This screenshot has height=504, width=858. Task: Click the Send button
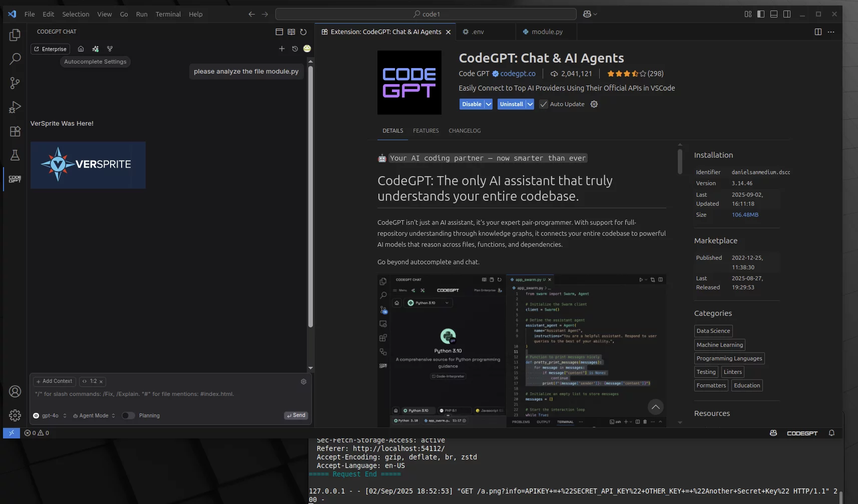296,415
